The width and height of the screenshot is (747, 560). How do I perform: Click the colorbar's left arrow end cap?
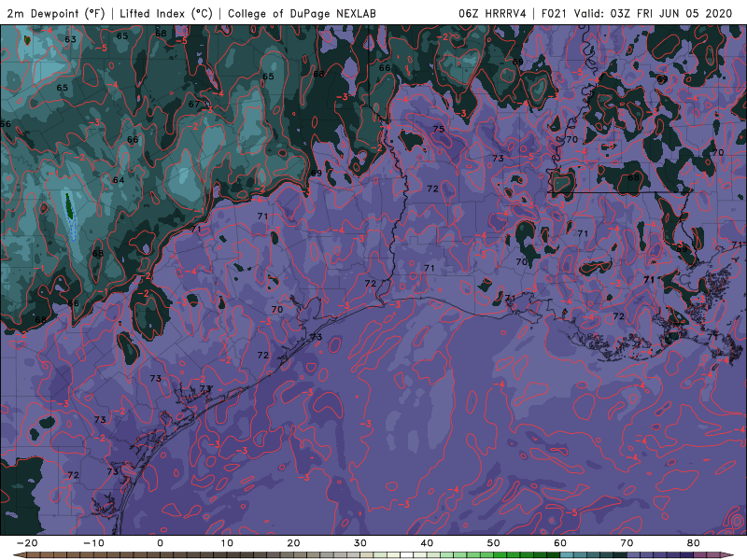click(18, 555)
